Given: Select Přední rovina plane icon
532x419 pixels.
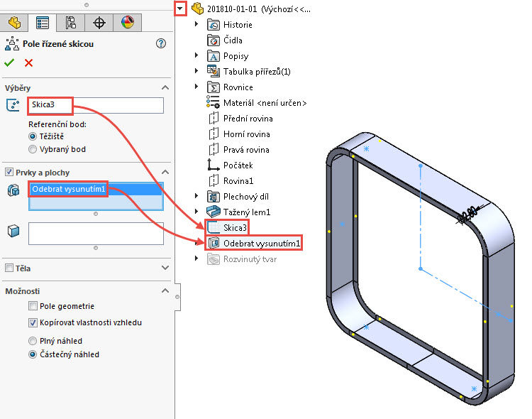Looking at the screenshot, I should click(x=214, y=119).
